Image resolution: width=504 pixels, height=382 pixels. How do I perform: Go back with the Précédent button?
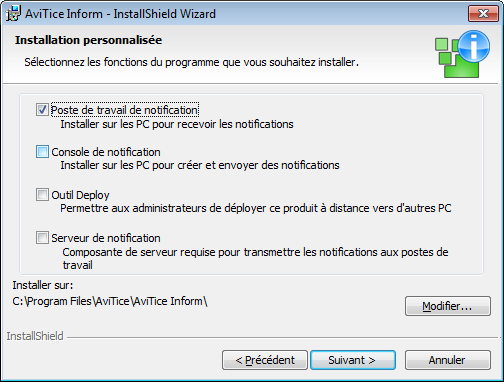click(x=265, y=360)
